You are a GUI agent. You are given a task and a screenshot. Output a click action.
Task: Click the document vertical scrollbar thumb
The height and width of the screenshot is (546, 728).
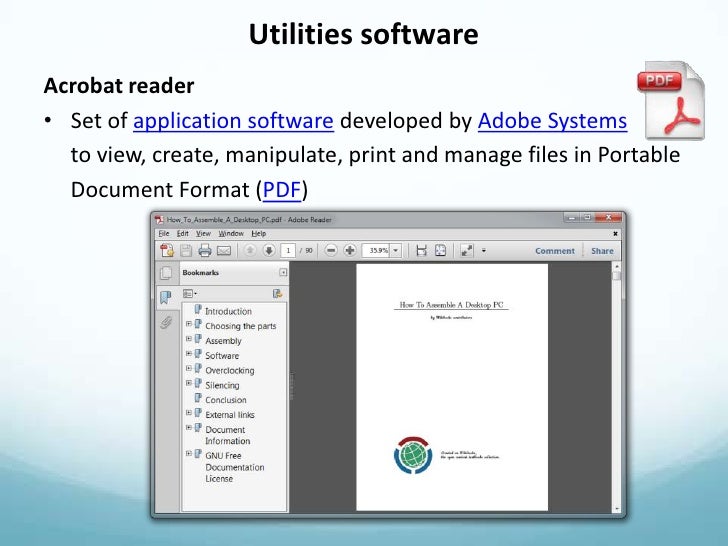coord(617,275)
